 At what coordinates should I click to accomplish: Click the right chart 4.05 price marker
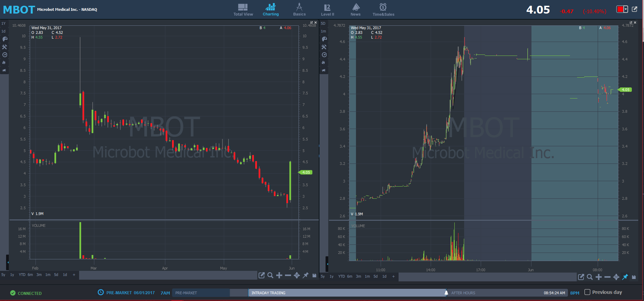[x=625, y=90]
